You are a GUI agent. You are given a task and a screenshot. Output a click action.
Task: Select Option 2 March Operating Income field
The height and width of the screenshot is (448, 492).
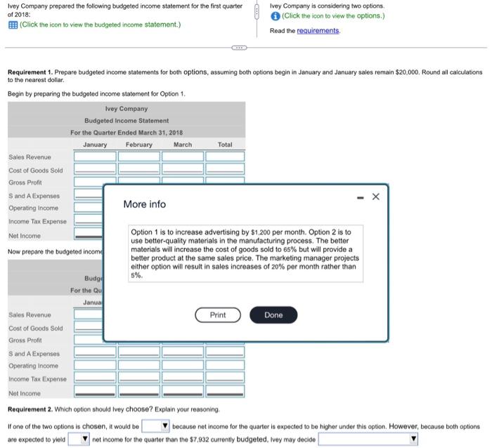click(x=183, y=365)
